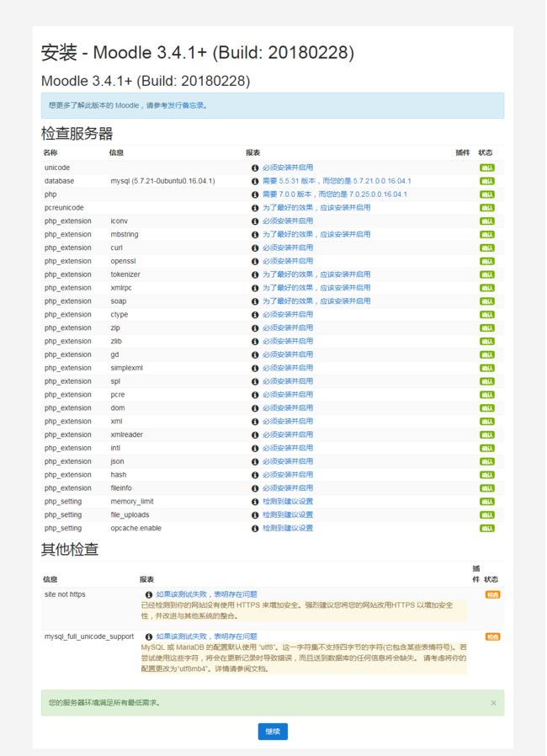Select the 'tokenizer' info cell
This screenshot has height=756, width=547.
coord(125,274)
